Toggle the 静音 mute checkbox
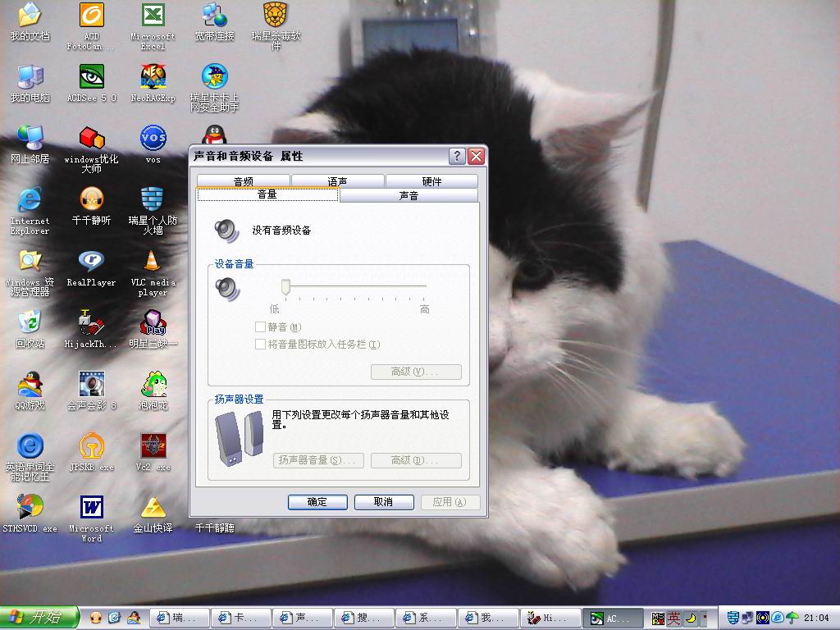This screenshot has width=840, height=630. coord(260,326)
